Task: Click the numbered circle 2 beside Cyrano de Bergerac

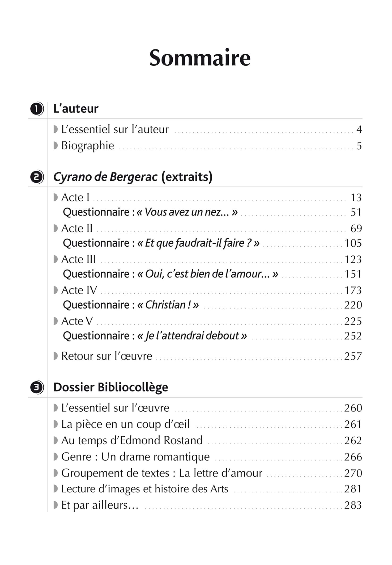Action: pyautogui.click(x=37, y=177)
